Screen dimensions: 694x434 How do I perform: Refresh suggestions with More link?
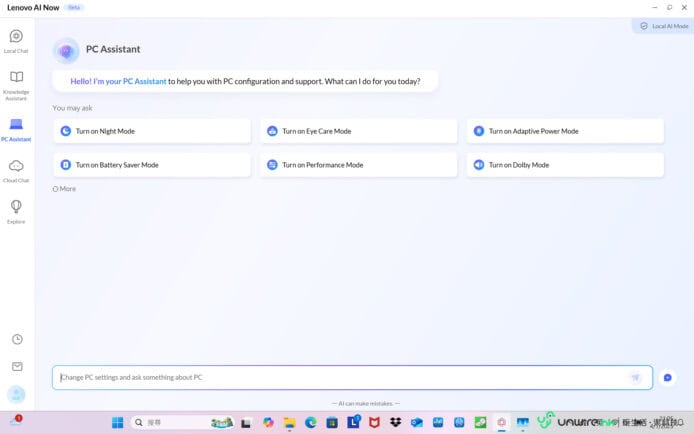pyautogui.click(x=64, y=188)
